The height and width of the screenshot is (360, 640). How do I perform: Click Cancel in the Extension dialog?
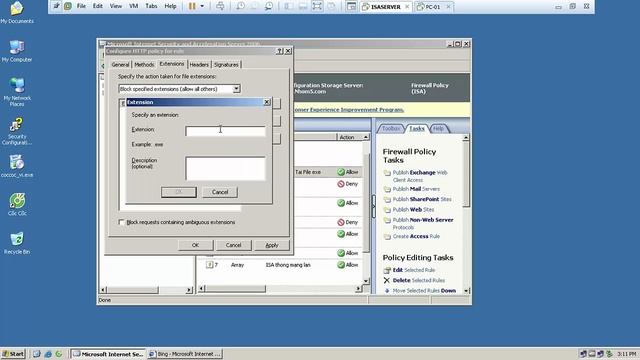(x=220, y=192)
